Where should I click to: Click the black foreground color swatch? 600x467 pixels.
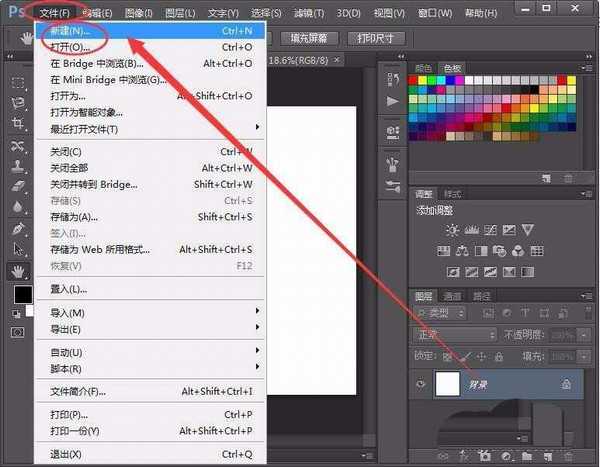[x=20, y=294]
